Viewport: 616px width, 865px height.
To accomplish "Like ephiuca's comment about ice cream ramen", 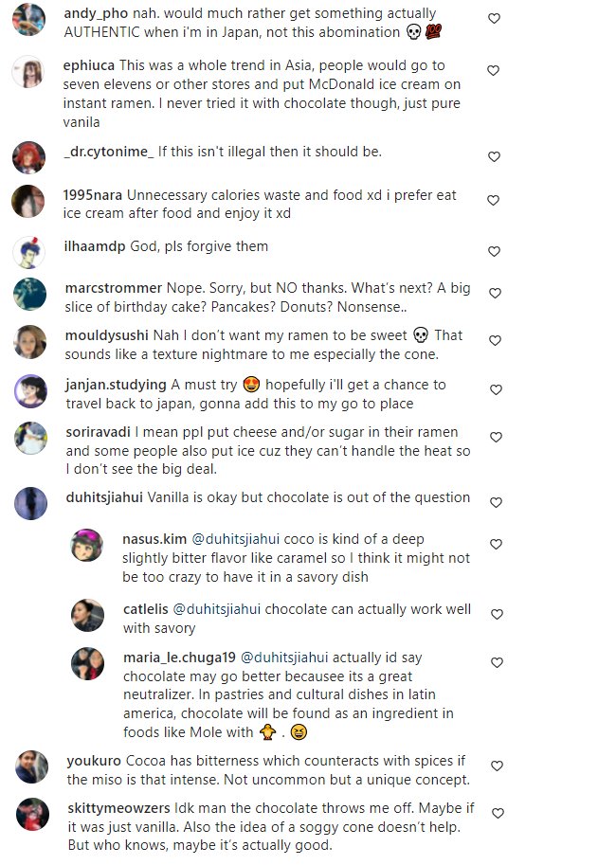I will pos(494,70).
